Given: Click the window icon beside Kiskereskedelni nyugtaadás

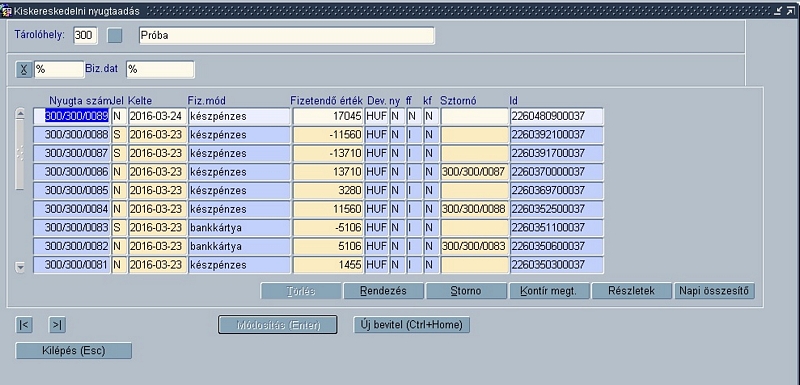Looking at the screenshot, I should click(7, 11).
